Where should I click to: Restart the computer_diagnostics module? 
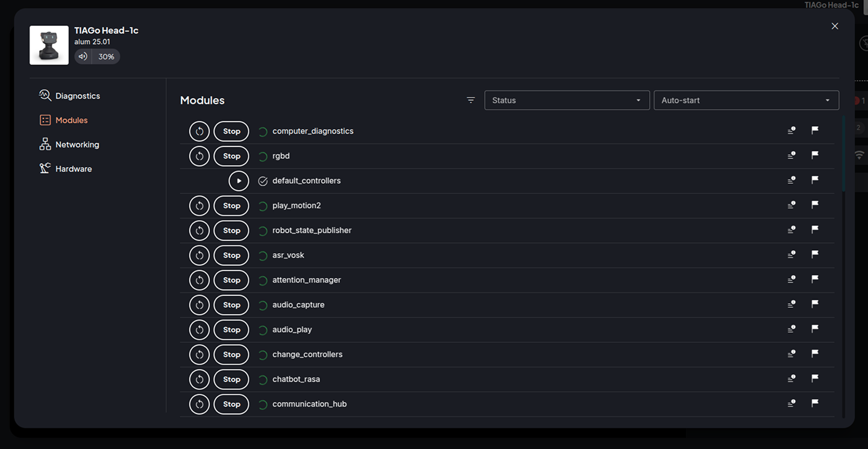point(200,131)
